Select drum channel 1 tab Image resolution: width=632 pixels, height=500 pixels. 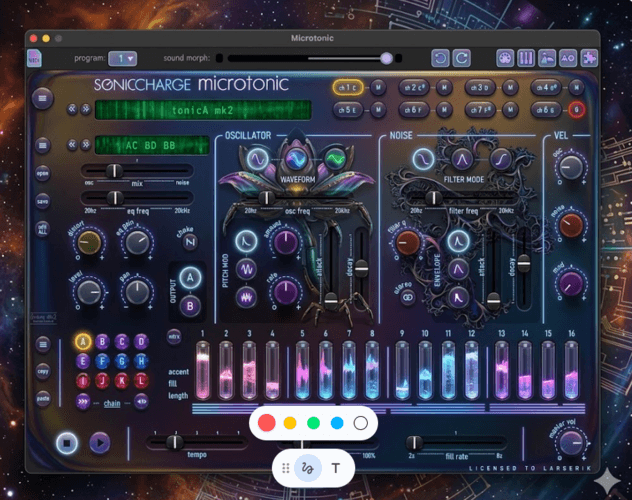348,87
